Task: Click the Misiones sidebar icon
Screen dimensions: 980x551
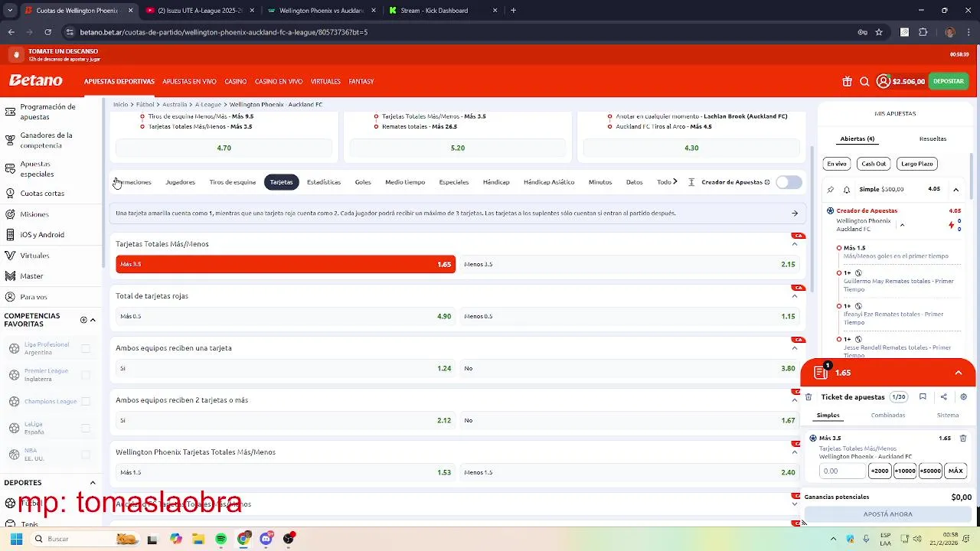Action: [x=10, y=214]
